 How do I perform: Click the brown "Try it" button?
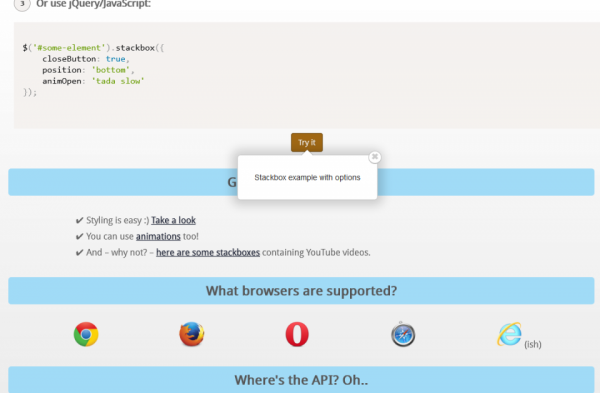click(x=307, y=142)
